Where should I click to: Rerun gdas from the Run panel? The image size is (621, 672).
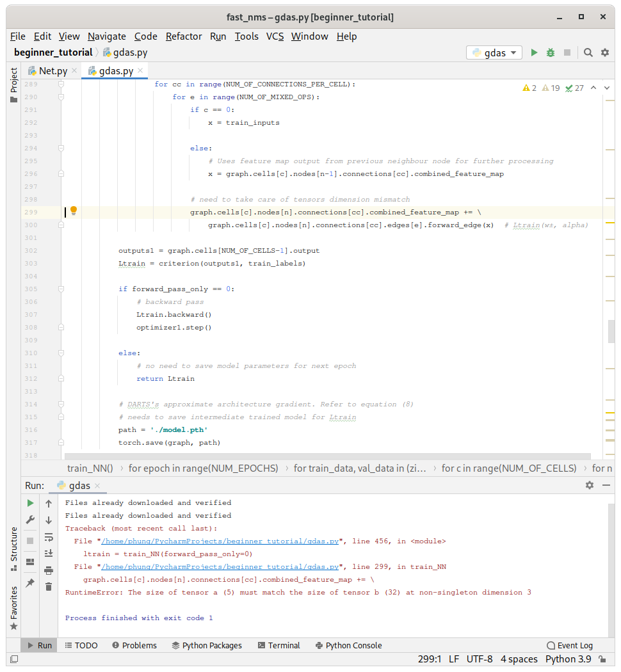click(x=30, y=504)
